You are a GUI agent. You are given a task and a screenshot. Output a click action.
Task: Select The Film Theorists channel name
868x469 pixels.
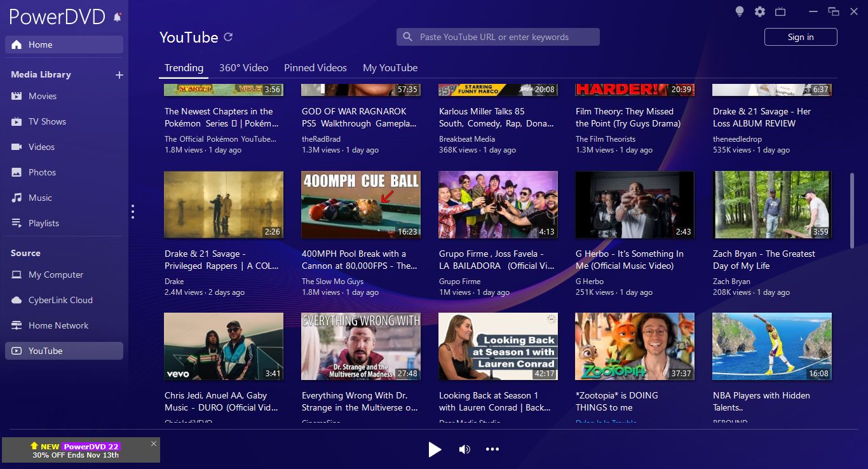pos(606,139)
